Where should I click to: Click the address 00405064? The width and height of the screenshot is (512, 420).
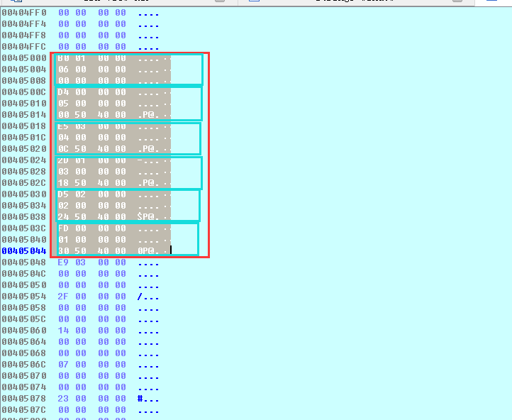pos(24,342)
